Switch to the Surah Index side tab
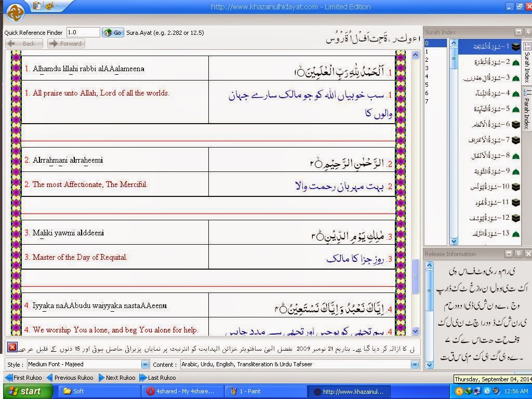This screenshot has width=532, height=399. 527,62
